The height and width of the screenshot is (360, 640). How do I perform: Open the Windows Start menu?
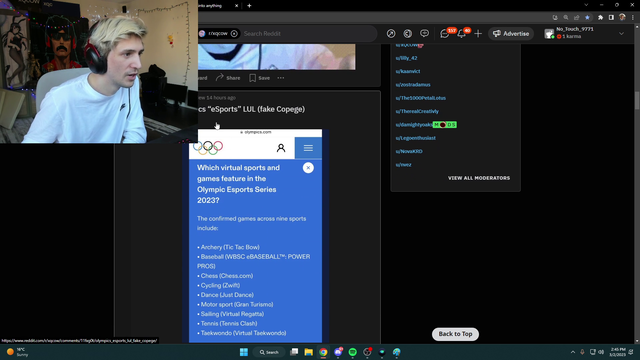[x=244, y=352]
